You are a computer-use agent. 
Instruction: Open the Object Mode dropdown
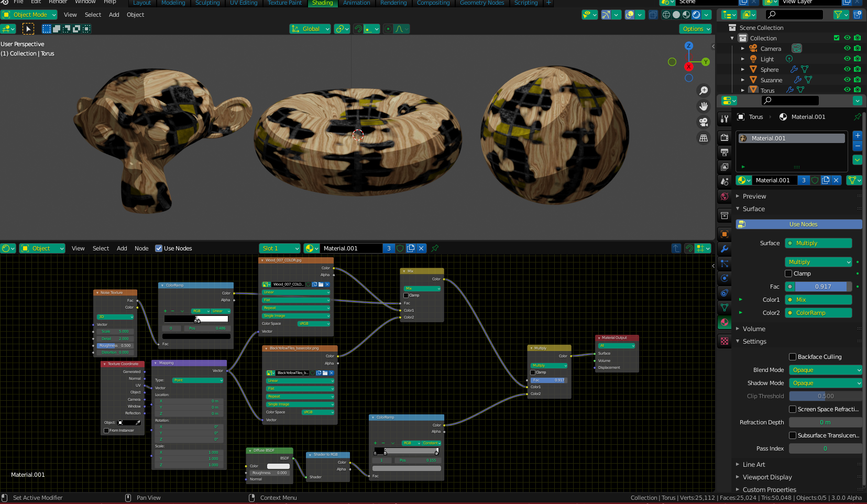tap(29, 15)
